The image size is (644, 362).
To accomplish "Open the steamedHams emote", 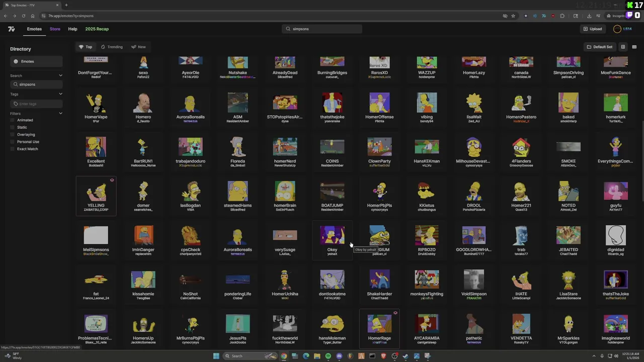I will tap(237, 196).
